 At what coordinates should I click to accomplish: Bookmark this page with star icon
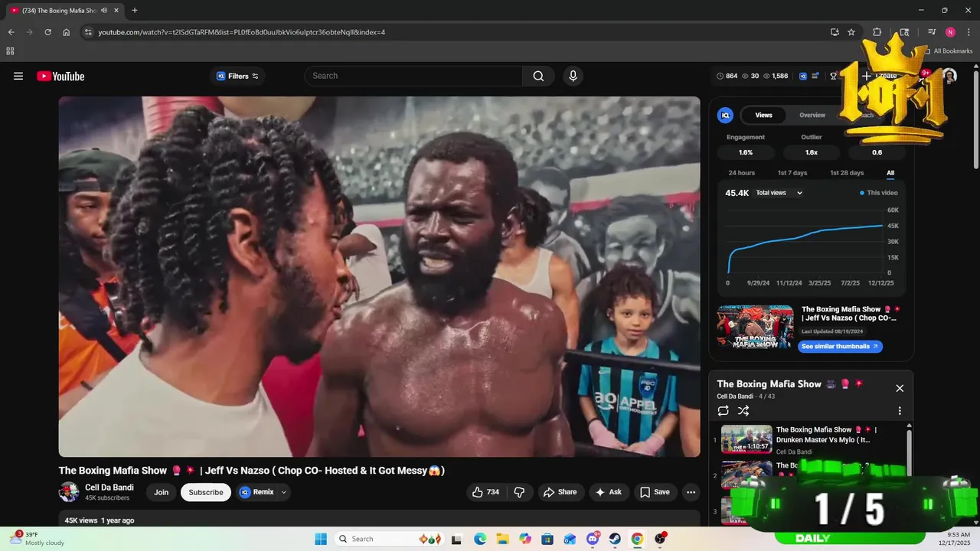(x=851, y=32)
